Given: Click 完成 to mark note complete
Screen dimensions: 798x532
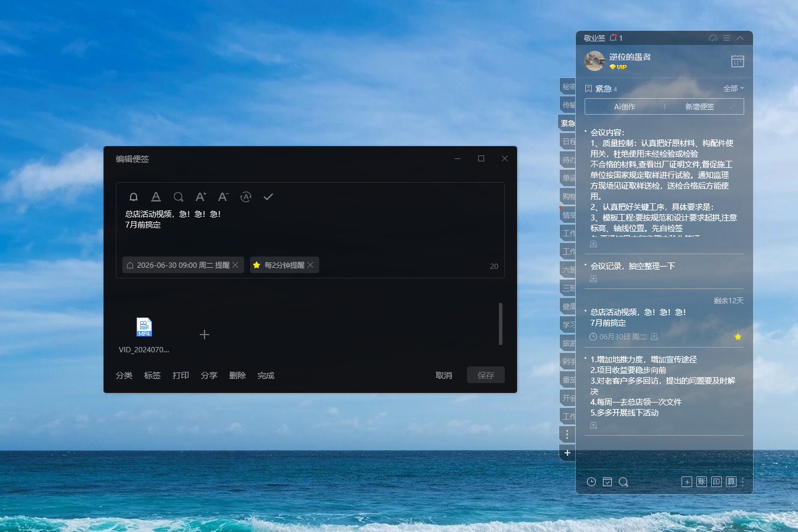Looking at the screenshot, I should 266,375.
